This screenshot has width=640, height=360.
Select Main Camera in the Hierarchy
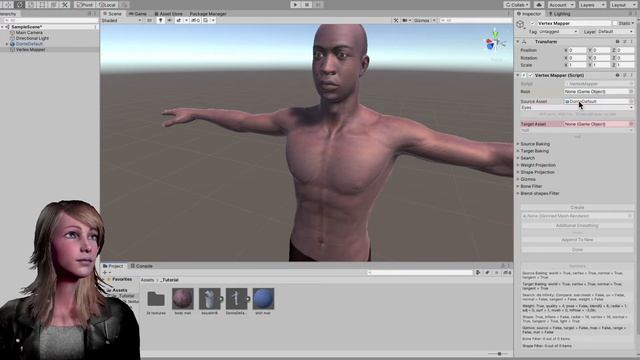click(29, 32)
